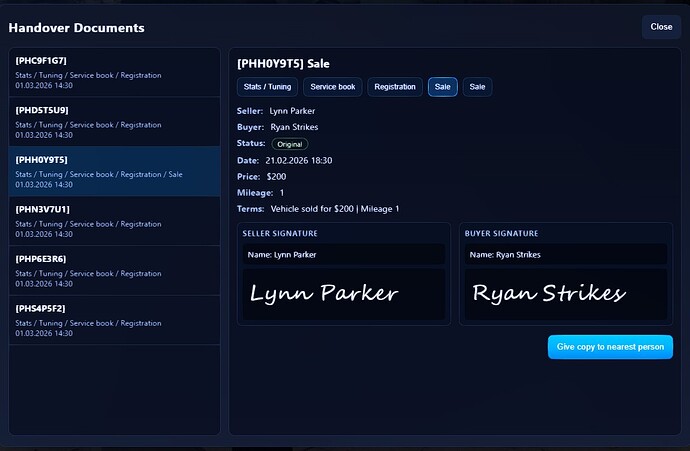The image size is (690, 451).
Task: Click the Price value $200
Action: click(276, 176)
